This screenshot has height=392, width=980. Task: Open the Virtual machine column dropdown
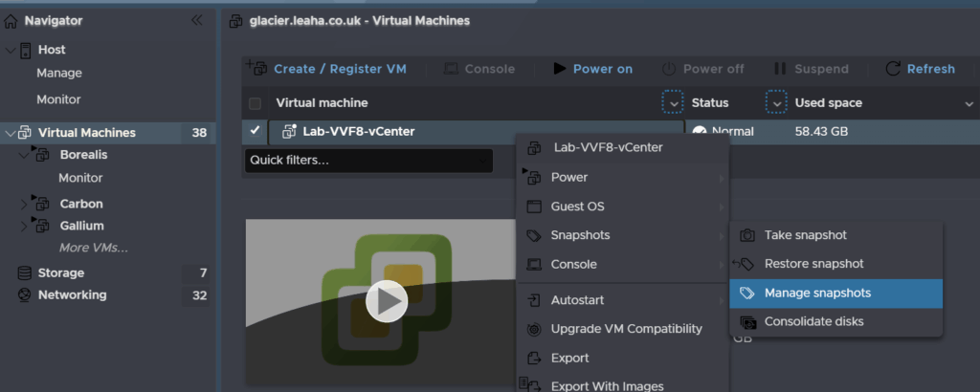(x=673, y=103)
